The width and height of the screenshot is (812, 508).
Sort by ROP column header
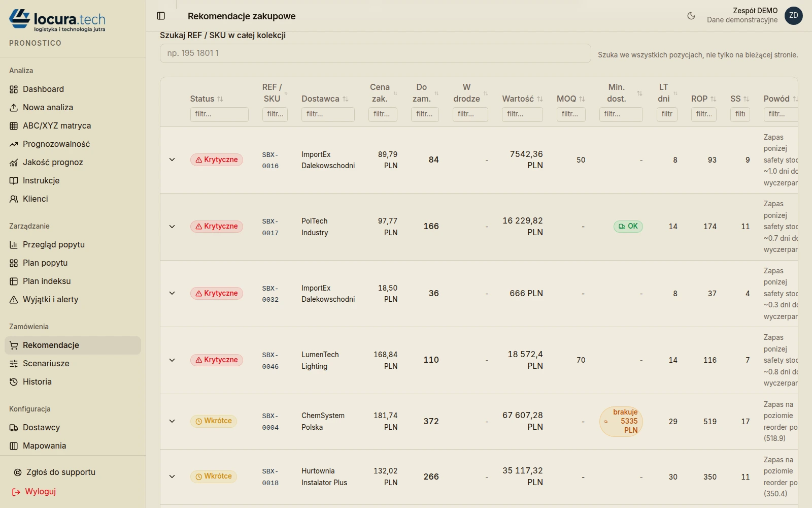pyautogui.click(x=703, y=99)
